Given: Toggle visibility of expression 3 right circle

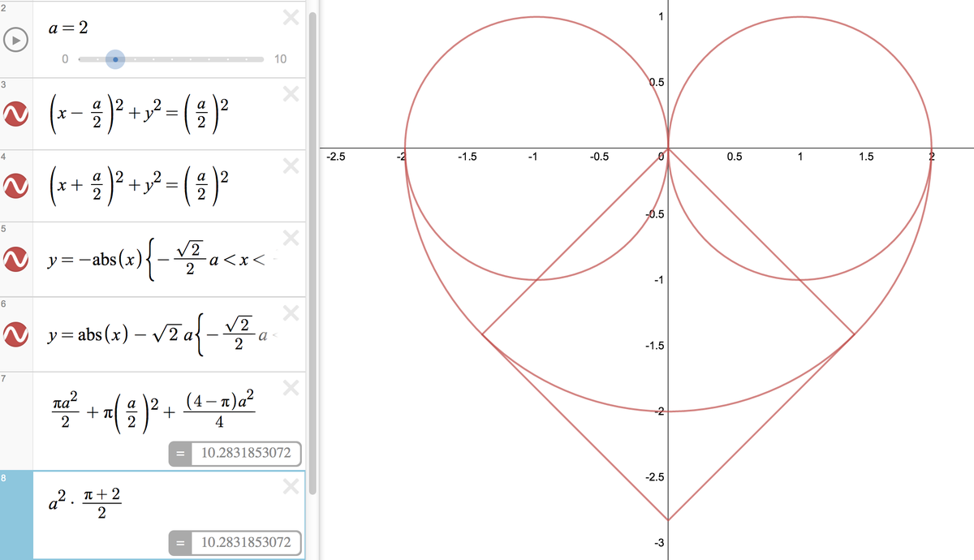Looking at the screenshot, I should pos(16,113).
